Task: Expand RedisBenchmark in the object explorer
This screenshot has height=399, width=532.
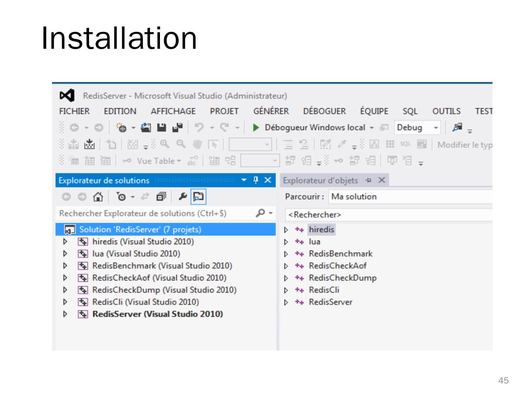Action: pyautogui.click(x=286, y=254)
